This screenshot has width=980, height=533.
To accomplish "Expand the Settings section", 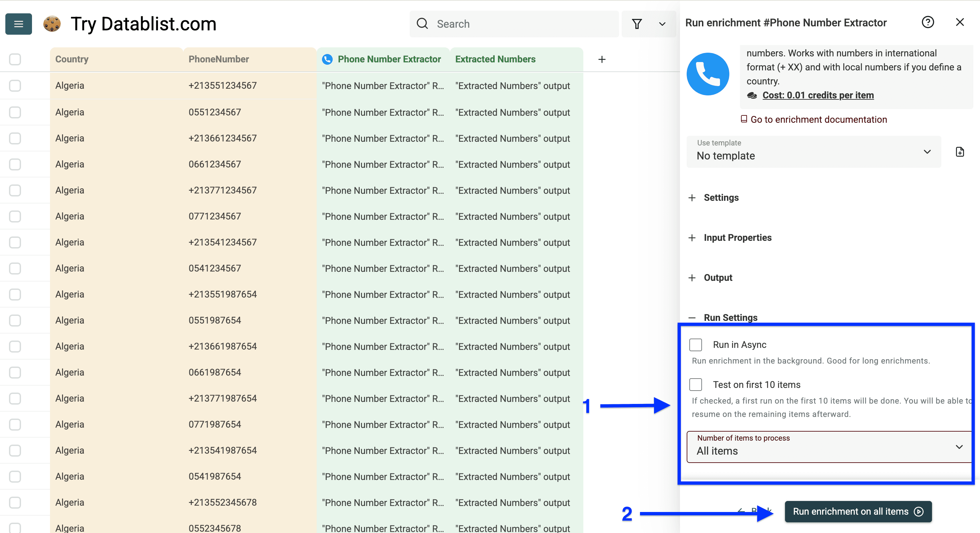I will (x=692, y=197).
